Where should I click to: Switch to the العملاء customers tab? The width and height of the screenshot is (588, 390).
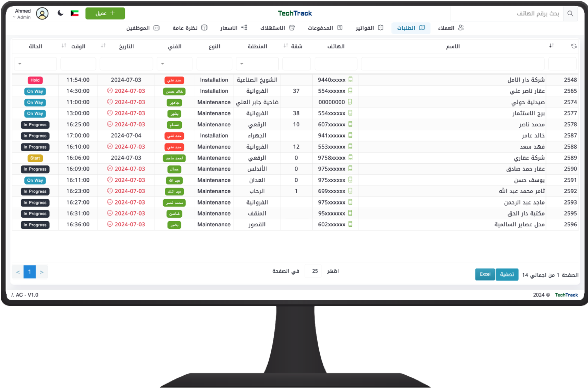point(451,28)
